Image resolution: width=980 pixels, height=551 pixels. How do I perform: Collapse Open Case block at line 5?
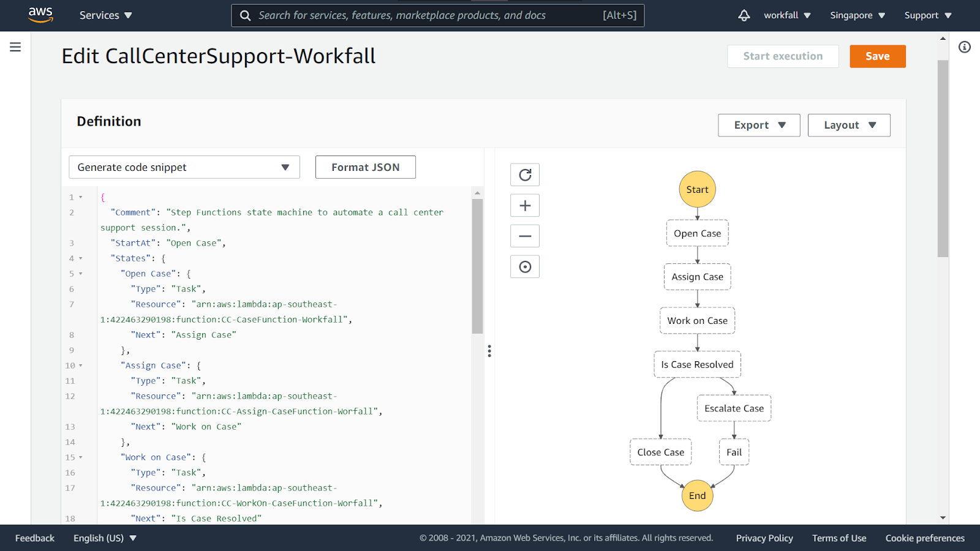[80, 274]
